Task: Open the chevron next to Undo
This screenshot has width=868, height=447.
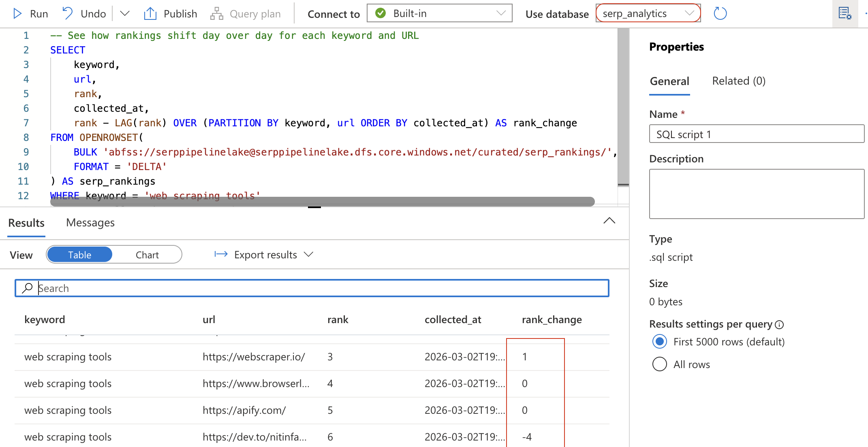Action: (x=124, y=13)
